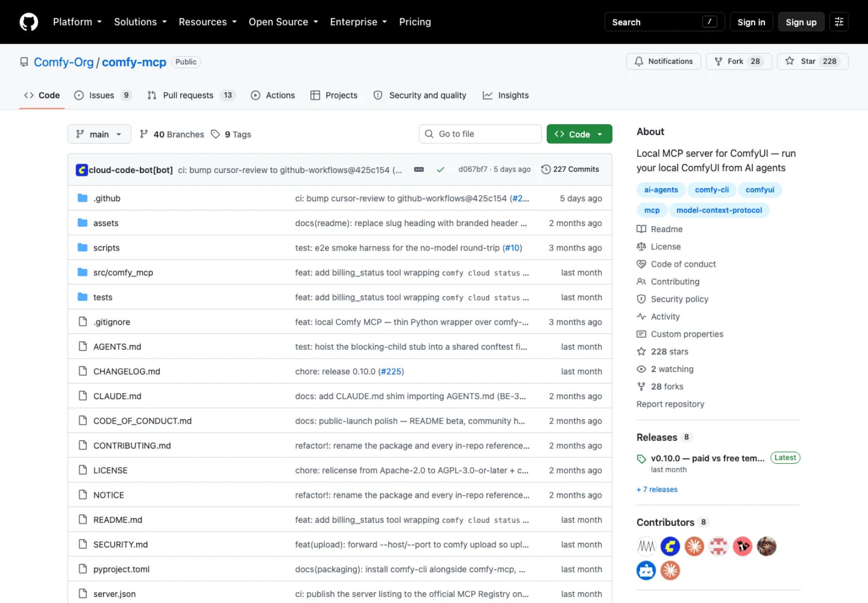Screen dimensions: 868x603
Task: Click the top Search field
Action: click(x=665, y=22)
